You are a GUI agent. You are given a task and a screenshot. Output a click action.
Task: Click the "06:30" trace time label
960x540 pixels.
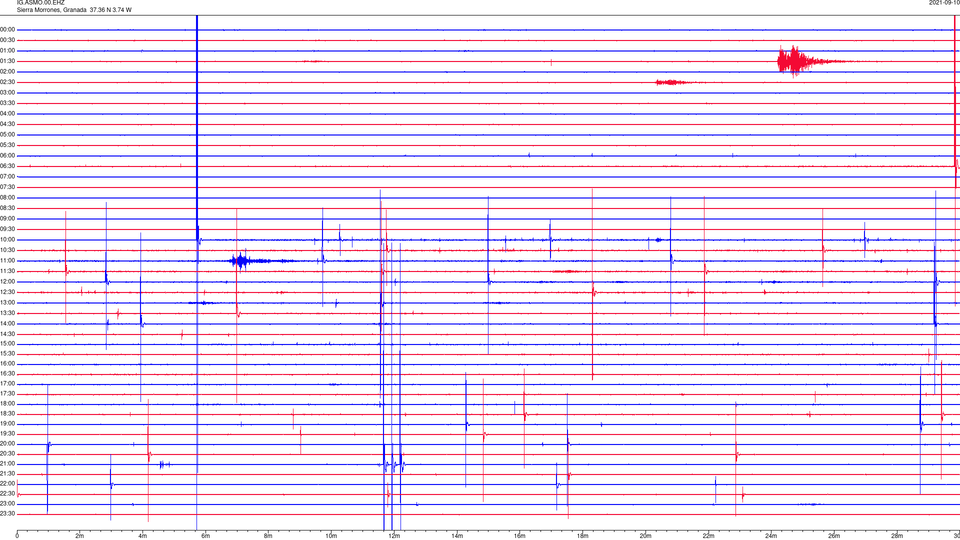point(8,166)
